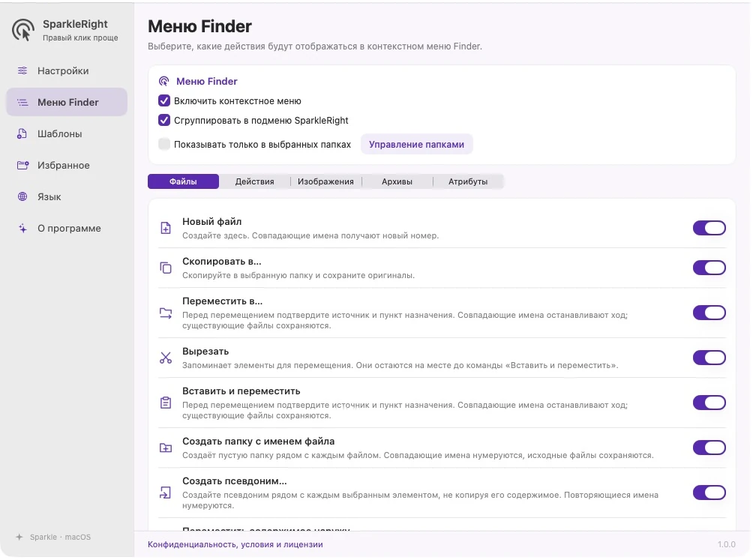Open the Избранное folder icon
Viewport: 756px width, 560px height.
22,165
